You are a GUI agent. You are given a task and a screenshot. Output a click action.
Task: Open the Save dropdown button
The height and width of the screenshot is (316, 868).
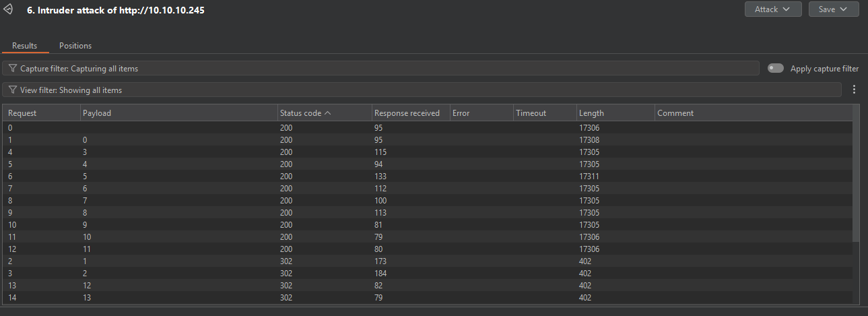pos(834,9)
